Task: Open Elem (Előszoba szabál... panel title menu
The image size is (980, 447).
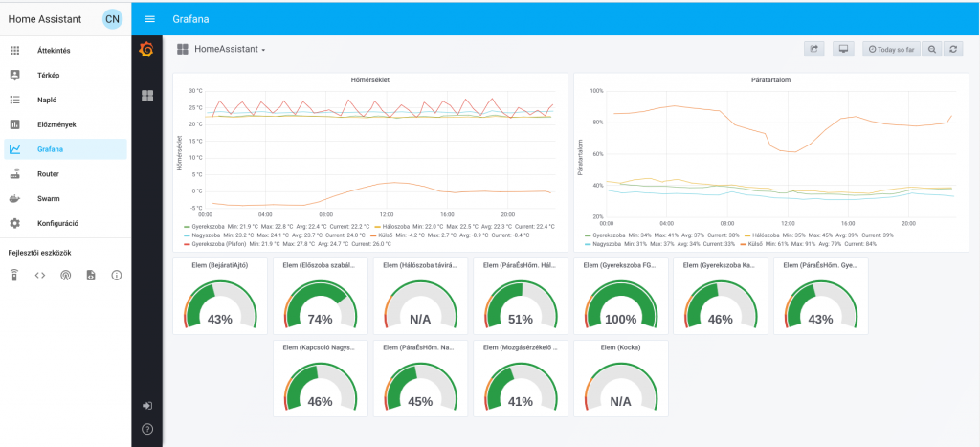Action: [320, 265]
